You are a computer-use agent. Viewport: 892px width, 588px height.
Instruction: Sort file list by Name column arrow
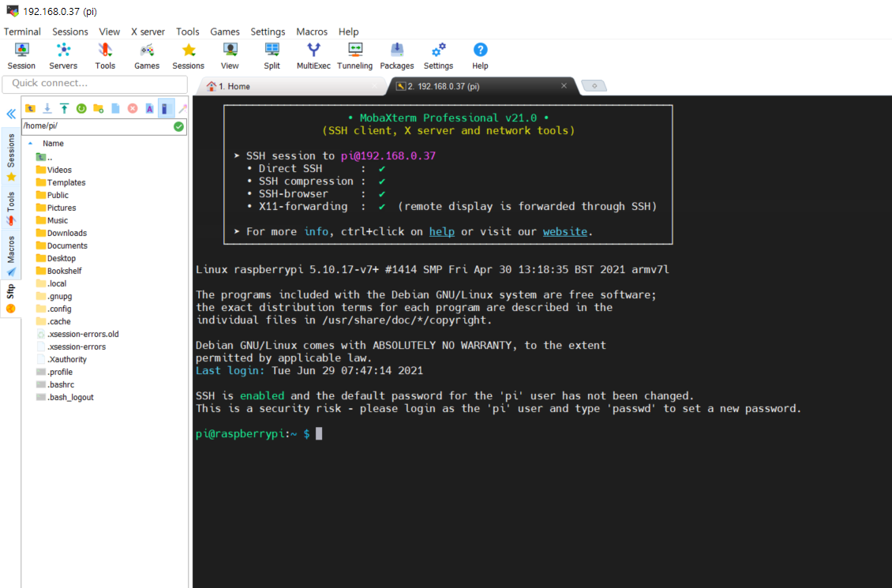[x=31, y=144]
